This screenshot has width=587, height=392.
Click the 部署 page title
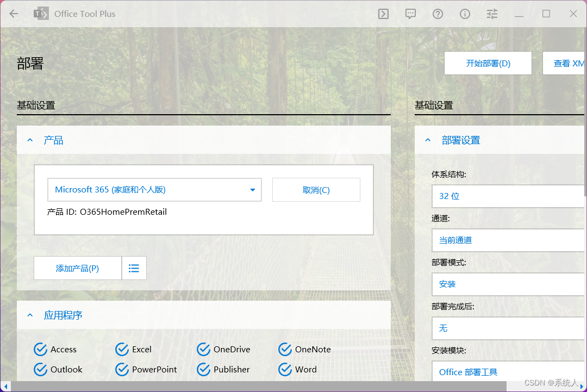click(x=30, y=63)
